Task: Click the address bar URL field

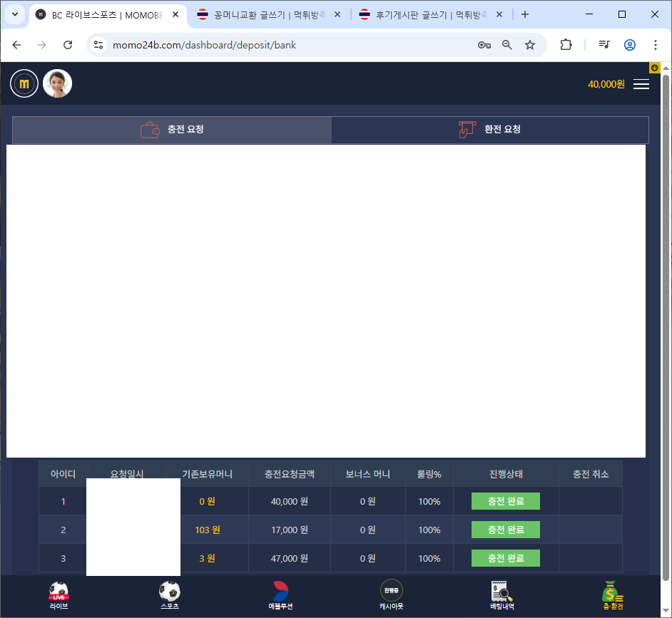Action: point(285,45)
